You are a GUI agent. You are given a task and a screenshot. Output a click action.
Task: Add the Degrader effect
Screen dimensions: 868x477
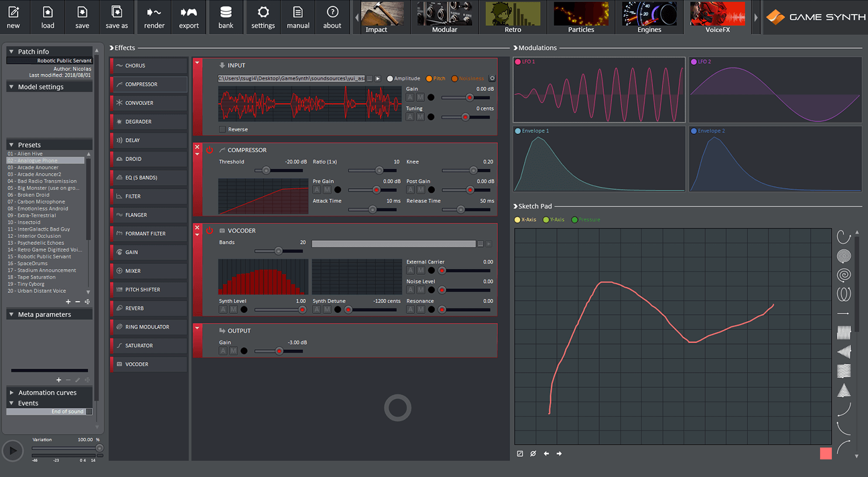(x=149, y=122)
